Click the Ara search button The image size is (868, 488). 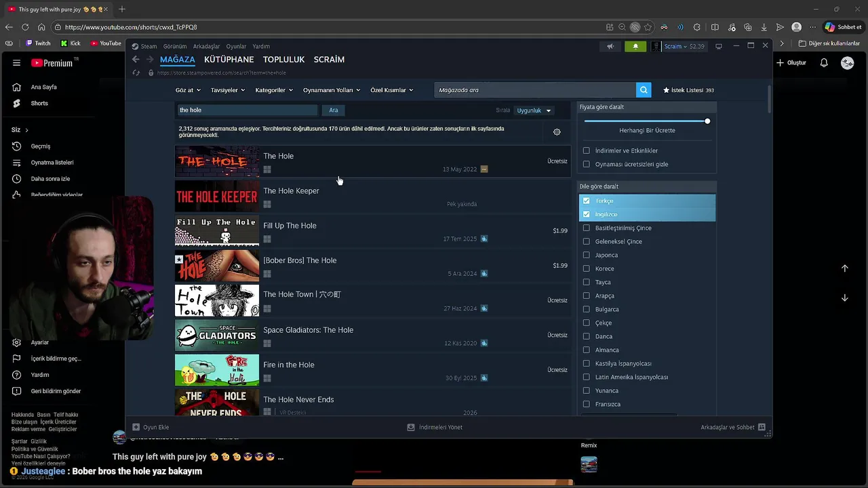click(x=334, y=110)
